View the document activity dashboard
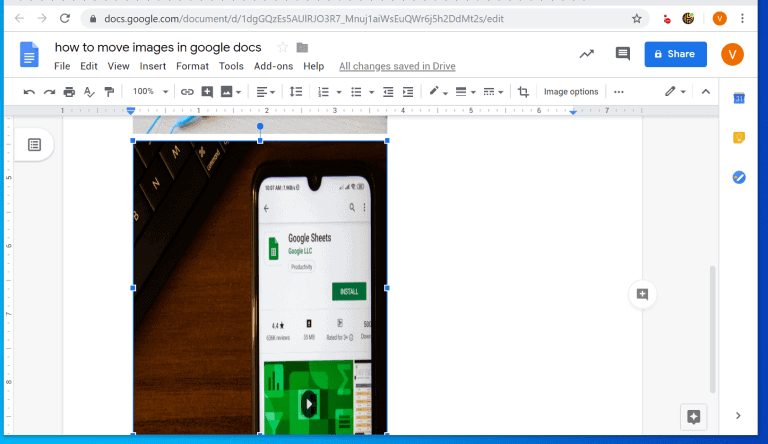768x444 pixels. coord(586,54)
